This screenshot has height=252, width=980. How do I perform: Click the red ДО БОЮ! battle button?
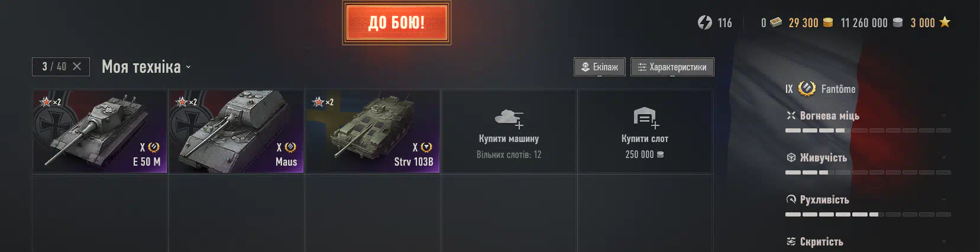pos(396,22)
